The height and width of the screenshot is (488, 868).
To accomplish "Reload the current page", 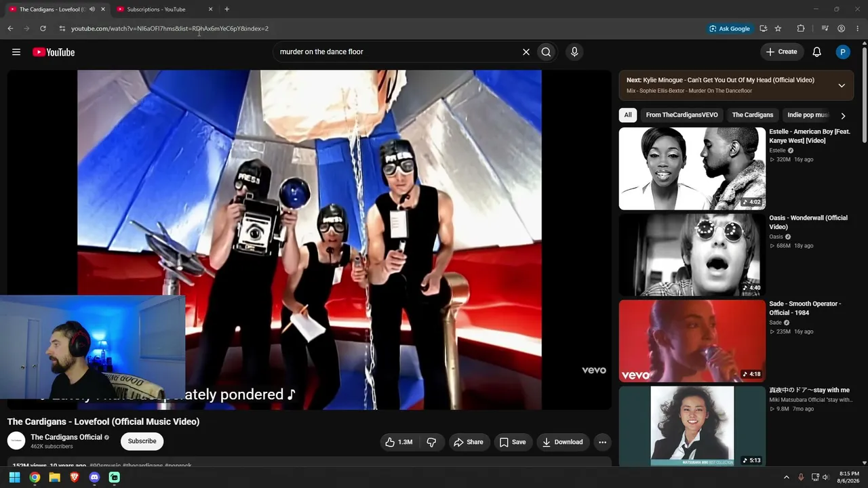I will (x=43, y=28).
